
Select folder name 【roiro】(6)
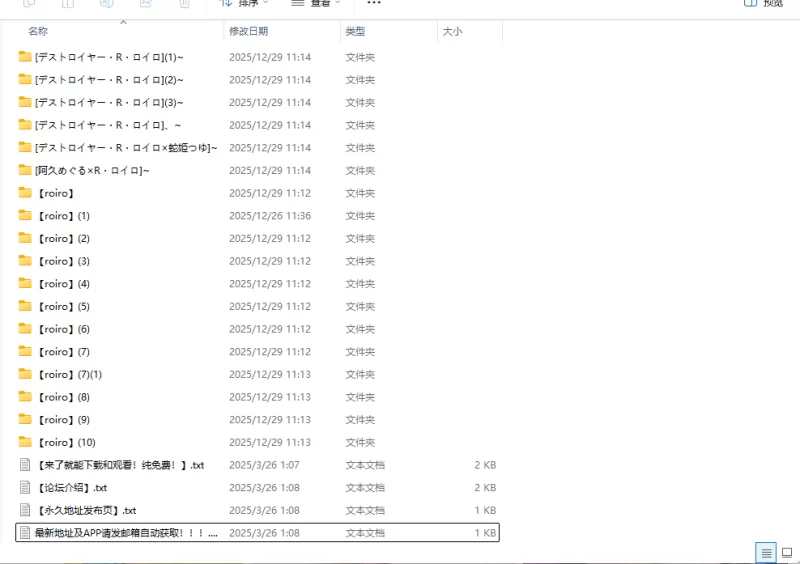pos(64,329)
